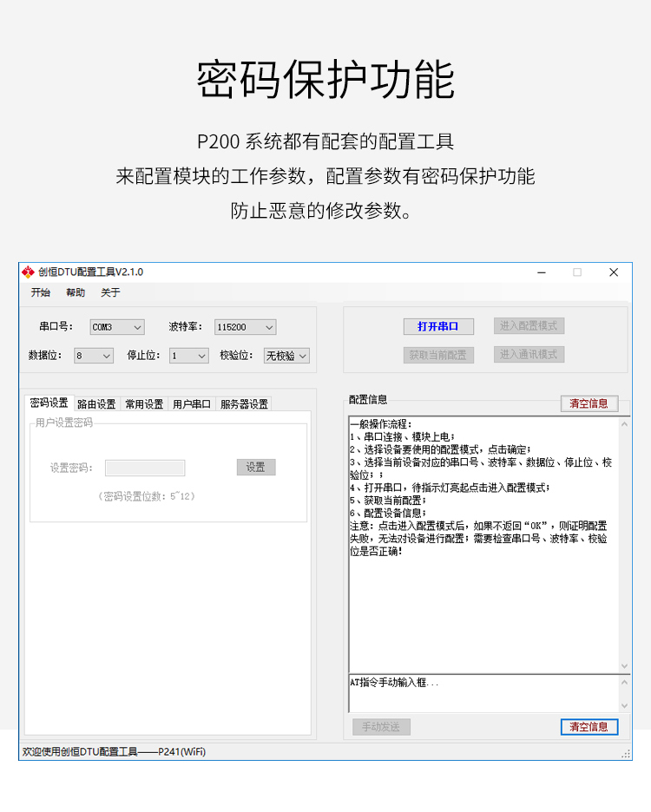Click the AT指令手动输入框 text field
The height and width of the screenshot is (812, 651).
point(482,693)
